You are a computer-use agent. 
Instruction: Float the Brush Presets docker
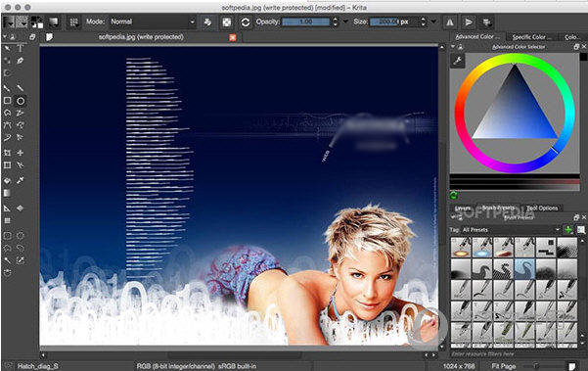pos(576,217)
